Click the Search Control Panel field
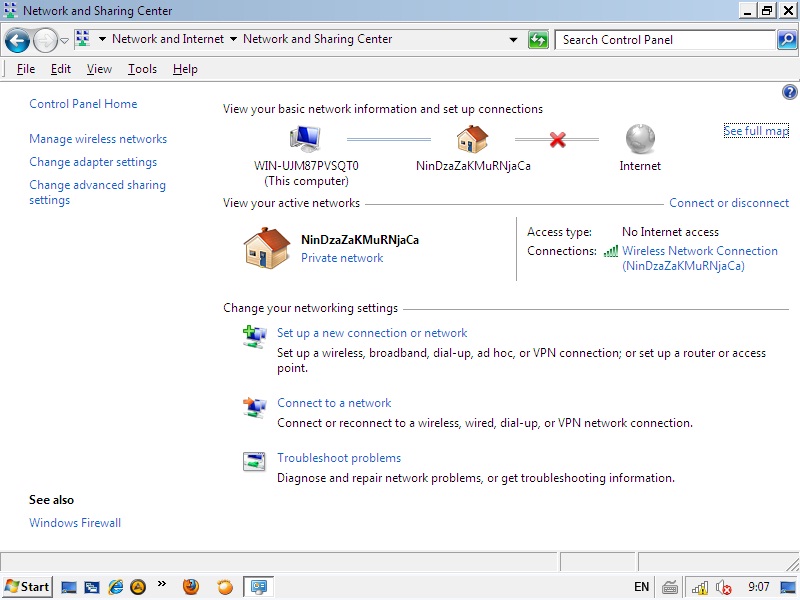Viewport: 800px width, 600px height. click(x=665, y=40)
